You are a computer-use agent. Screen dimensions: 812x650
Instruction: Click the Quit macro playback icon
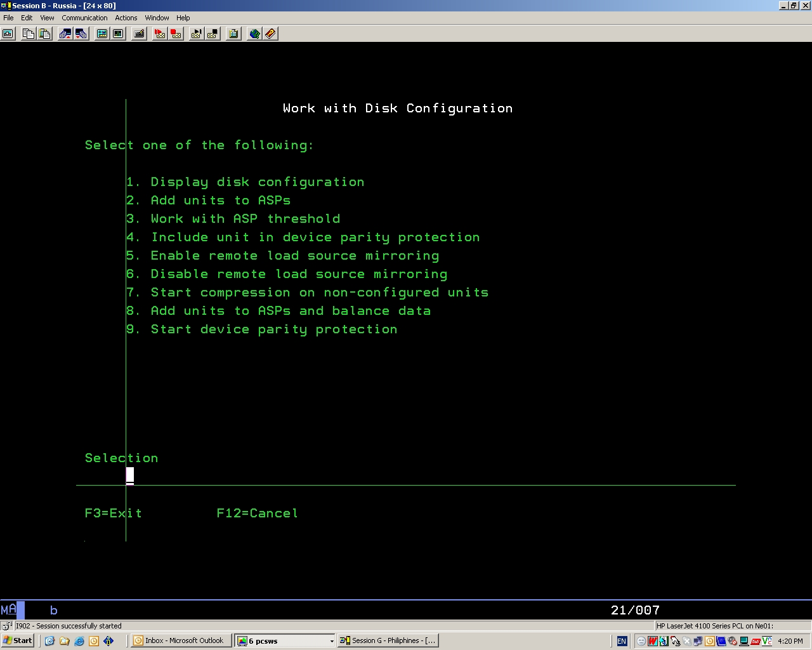tap(213, 34)
